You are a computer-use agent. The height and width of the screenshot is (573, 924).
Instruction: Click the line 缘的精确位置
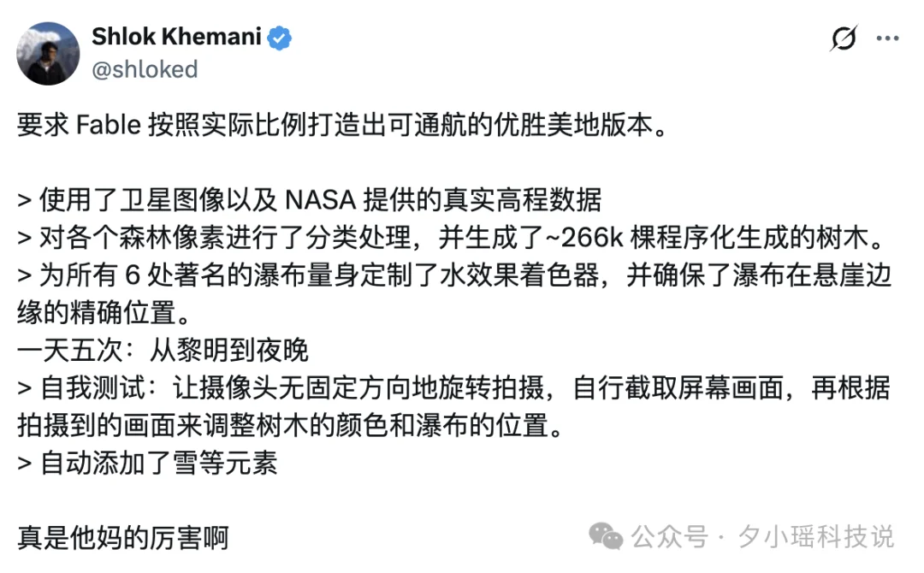(104, 313)
